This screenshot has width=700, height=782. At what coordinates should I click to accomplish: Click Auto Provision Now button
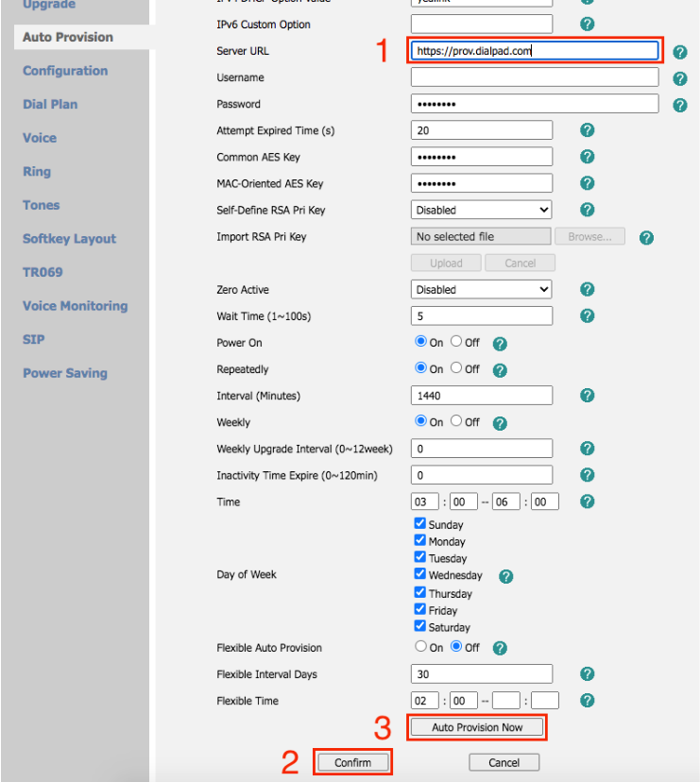(x=477, y=727)
